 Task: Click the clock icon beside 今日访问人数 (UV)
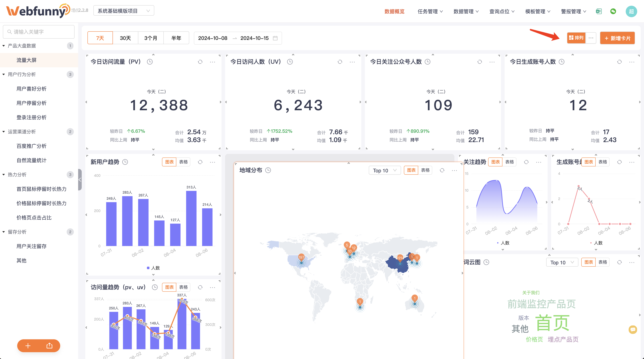[290, 62]
